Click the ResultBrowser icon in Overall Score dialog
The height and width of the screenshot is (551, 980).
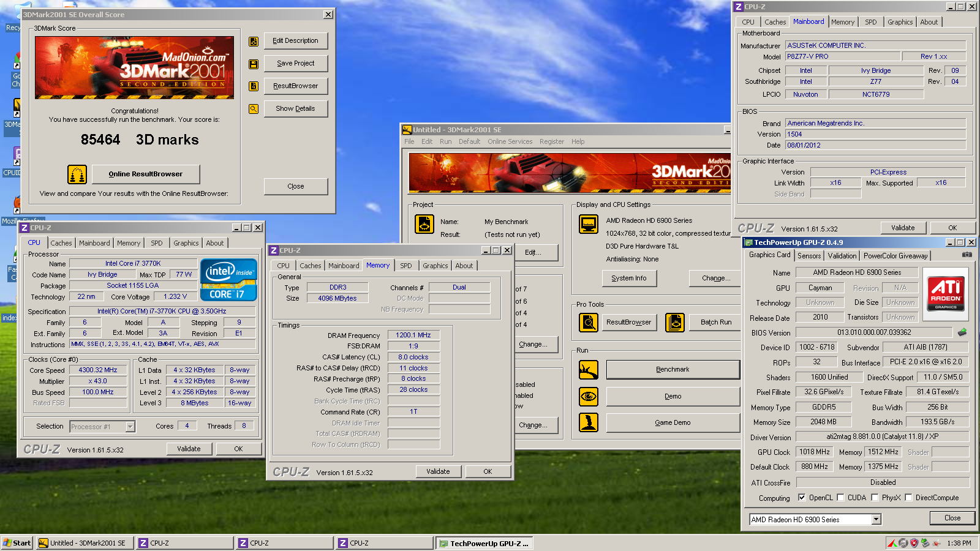pos(253,86)
